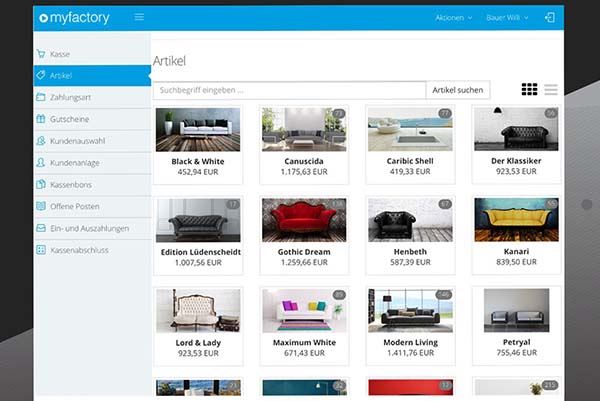Click the add-customer icon beside Kundenanlage
Screen dimensions: 600x401
pos(41,163)
